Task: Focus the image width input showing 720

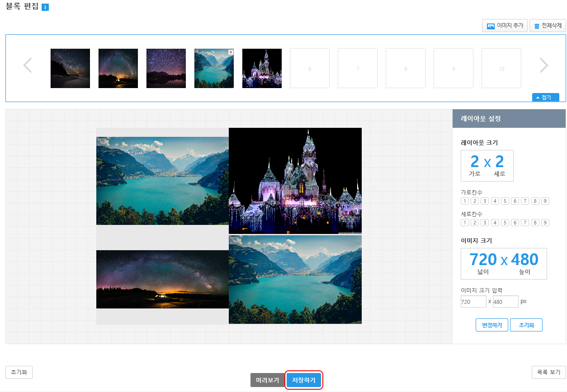Action: tap(473, 302)
